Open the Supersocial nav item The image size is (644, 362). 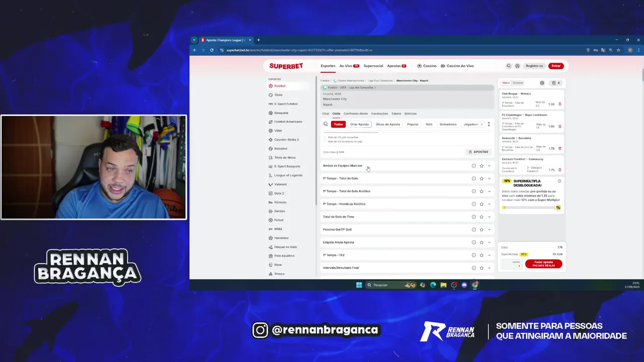point(373,66)
